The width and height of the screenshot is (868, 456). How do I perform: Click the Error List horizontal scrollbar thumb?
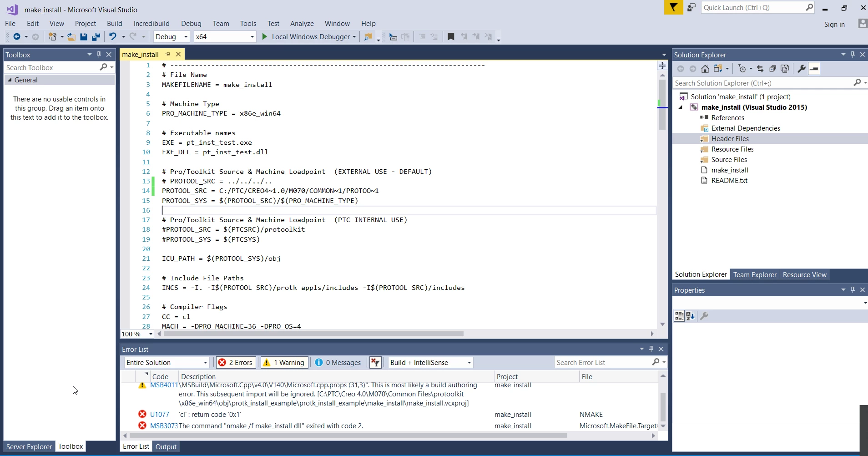click(x=348, y=436)
